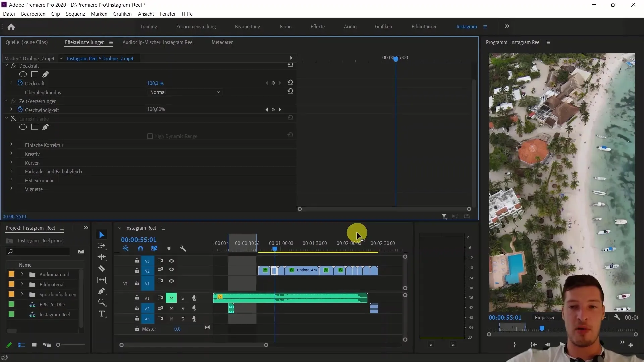
Task: Expand Kurven section
Action: (11, 162)
